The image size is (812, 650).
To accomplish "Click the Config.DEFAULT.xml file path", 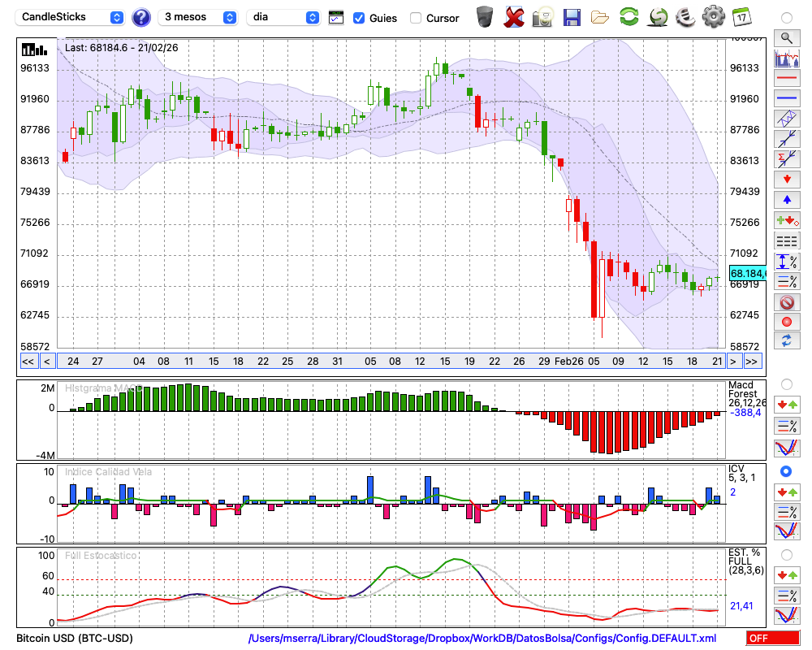I will point(482,638).
